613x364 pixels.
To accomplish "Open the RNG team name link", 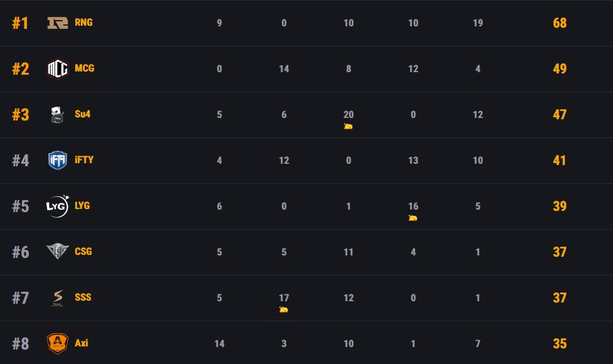I will (83, 23).
